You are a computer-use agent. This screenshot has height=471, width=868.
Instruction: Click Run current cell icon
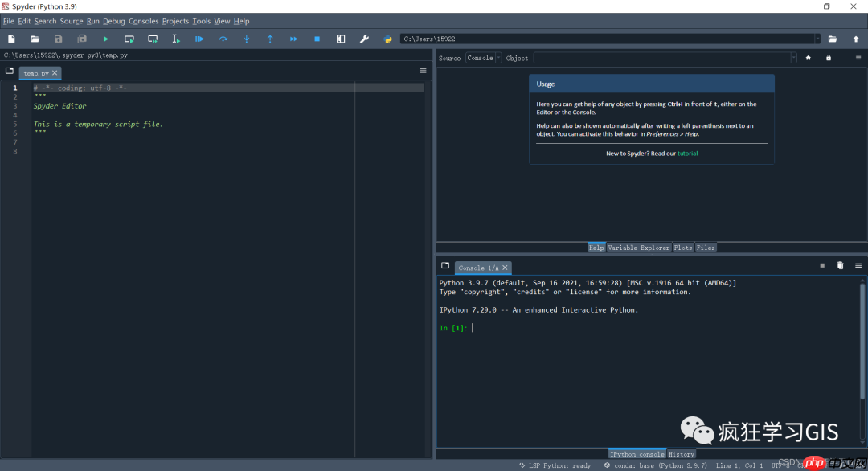click(129, 39)
